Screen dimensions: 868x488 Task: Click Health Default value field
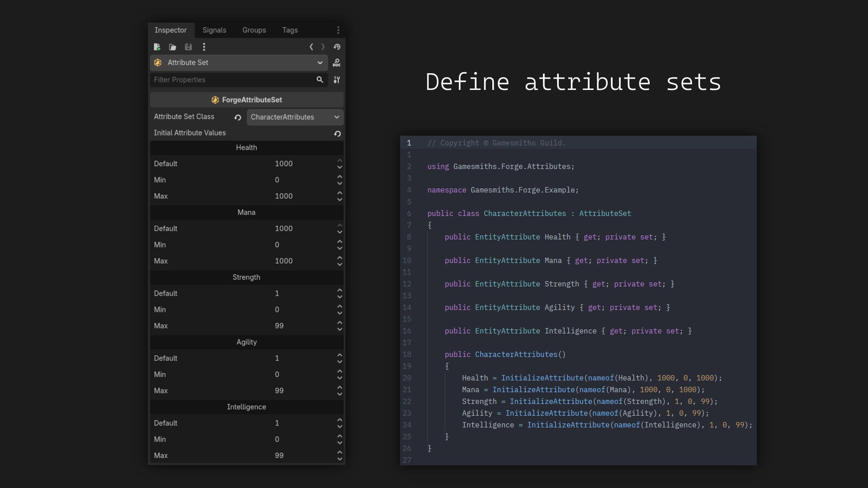point(304,164)
